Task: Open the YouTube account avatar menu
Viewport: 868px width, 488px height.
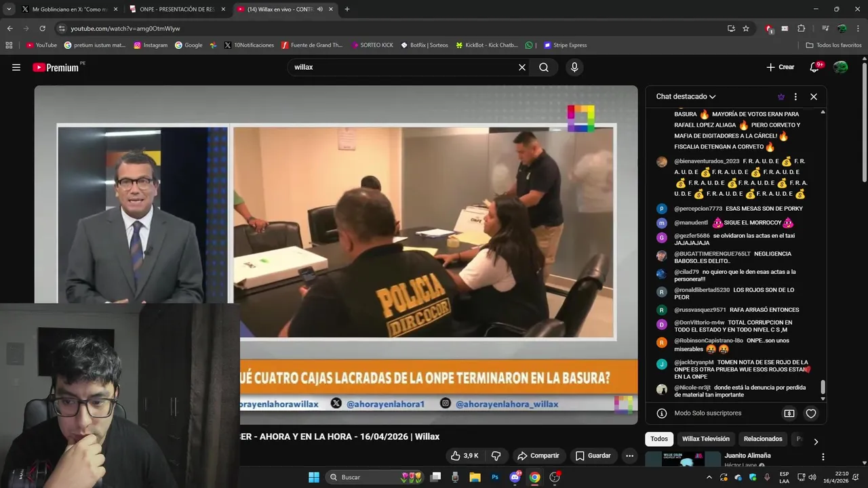Action: 840,67
